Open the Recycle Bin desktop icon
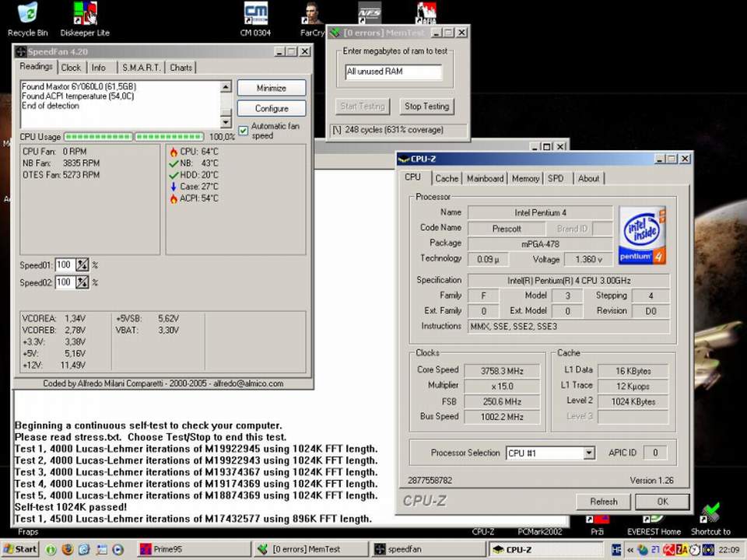 [x=27, y=14]
